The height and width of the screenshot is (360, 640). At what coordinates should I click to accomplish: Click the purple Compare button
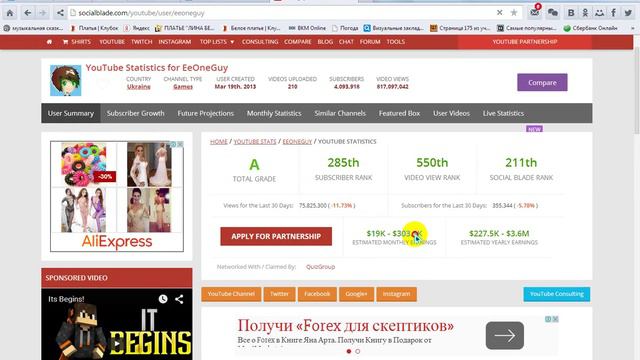542,82
